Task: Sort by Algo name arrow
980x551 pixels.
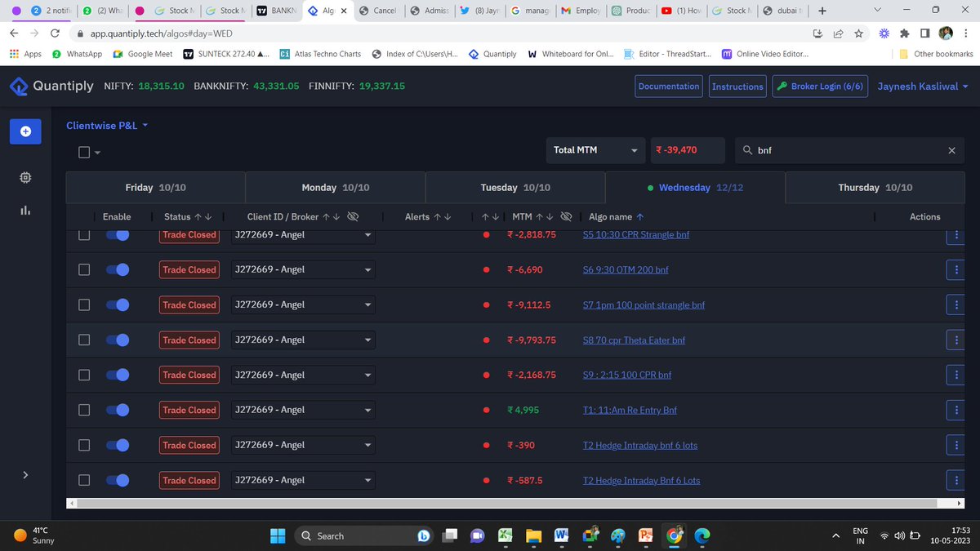Action: click(x=639, y=217)
